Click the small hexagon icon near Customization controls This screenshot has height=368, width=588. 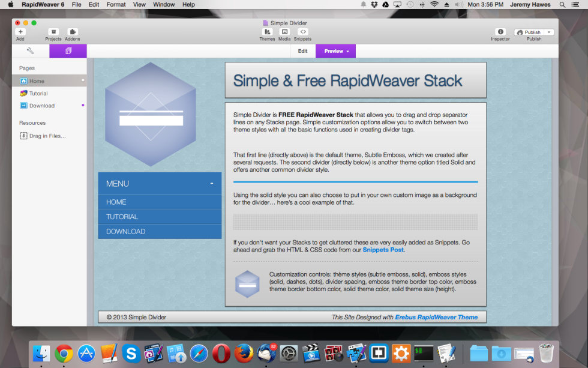point(247,284)
